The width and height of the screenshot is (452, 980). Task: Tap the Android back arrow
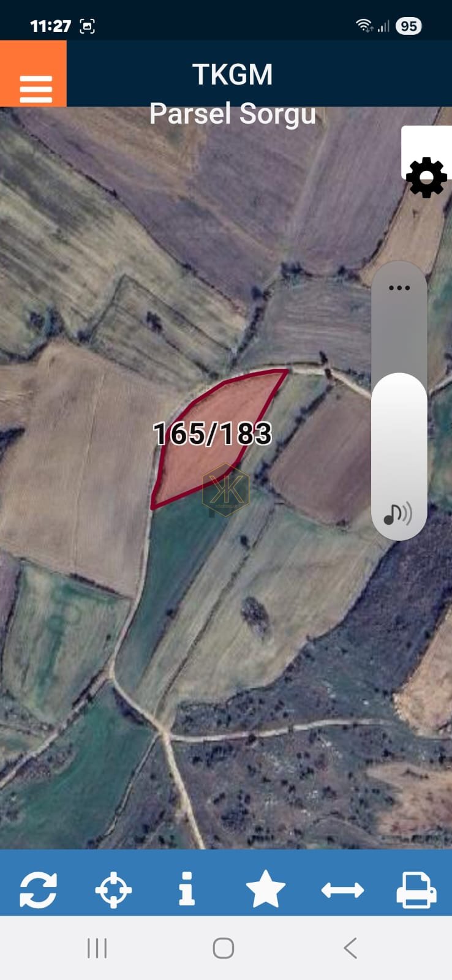(x=350, y=948)
